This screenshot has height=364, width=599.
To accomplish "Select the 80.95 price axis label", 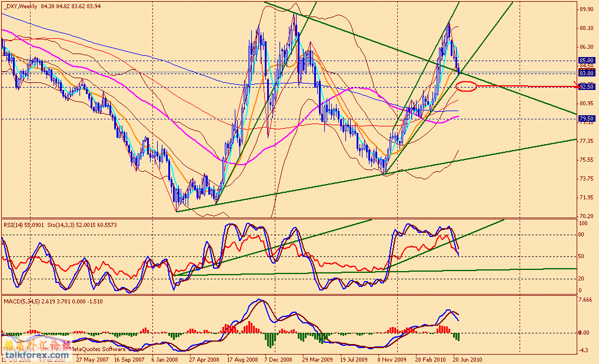I will 586,103.
